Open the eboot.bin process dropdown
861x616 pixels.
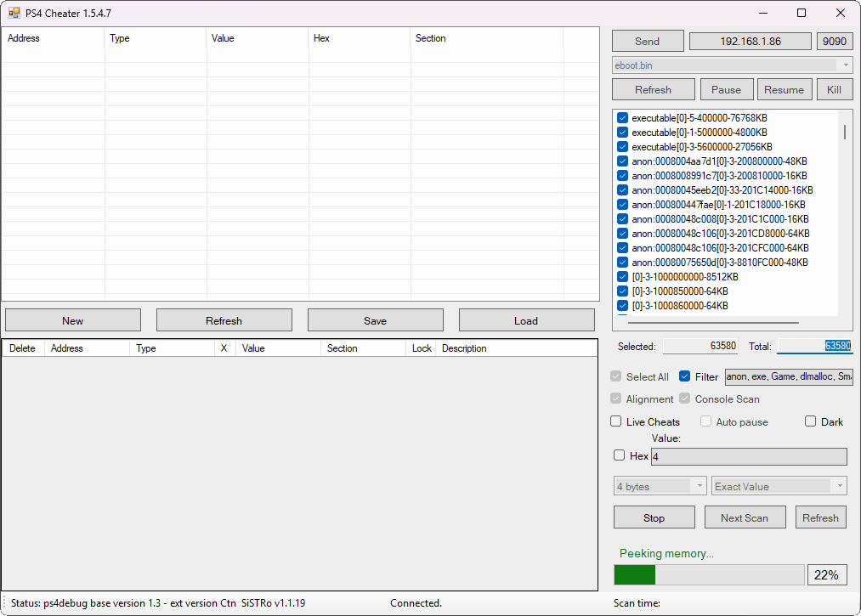846,65
